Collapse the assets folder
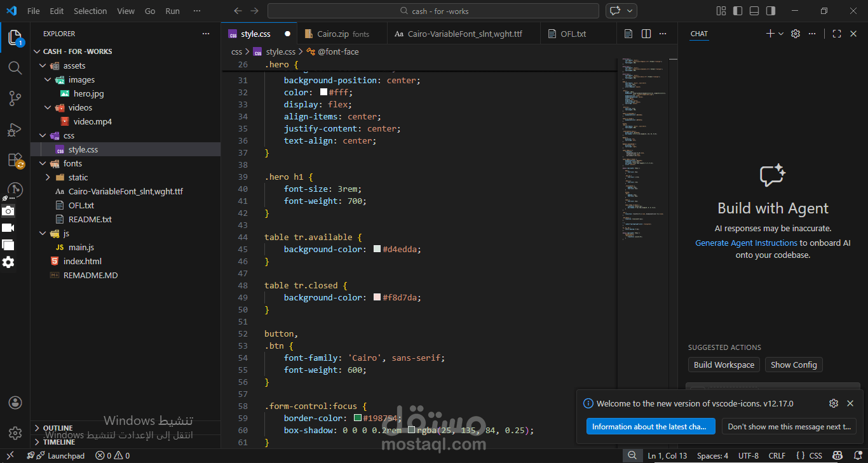Screen dimensions: 868x463 pyautogui.click(x=74, y=65)
